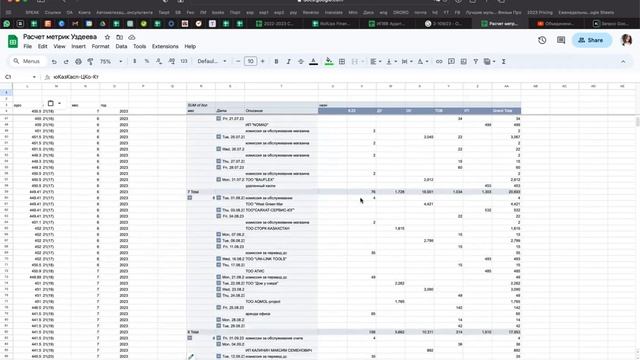Open the horizontal align dropdown
This screenshot has height=360, width=640.
click(x=376, y=61)
